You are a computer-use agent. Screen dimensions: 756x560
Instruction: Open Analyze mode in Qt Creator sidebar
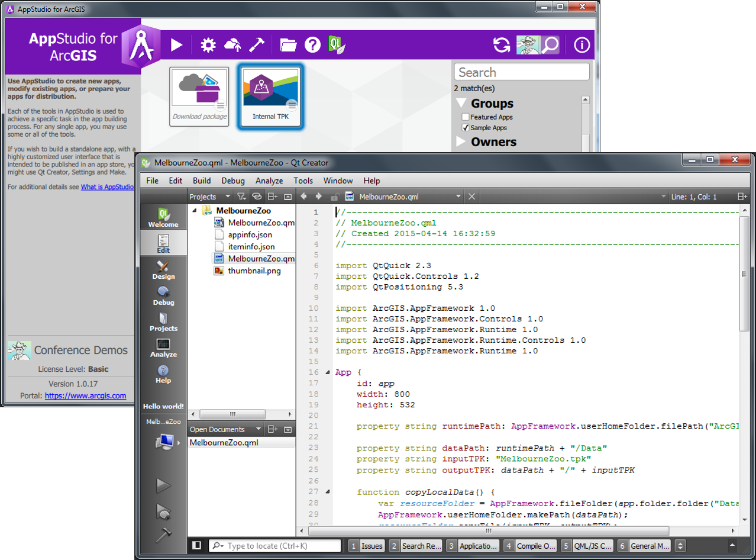click(163, 347)
